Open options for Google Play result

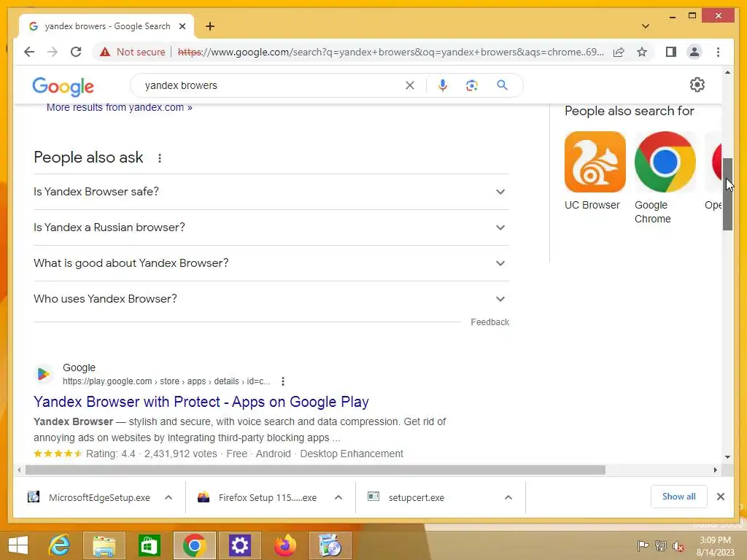283,381
